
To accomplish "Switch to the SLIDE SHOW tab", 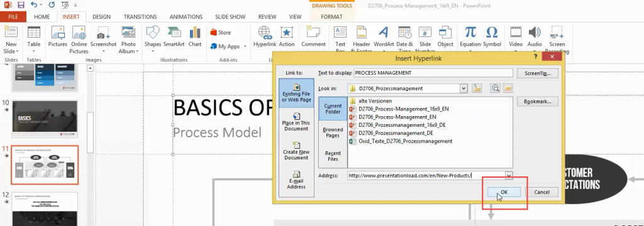I will click(230, 17).
